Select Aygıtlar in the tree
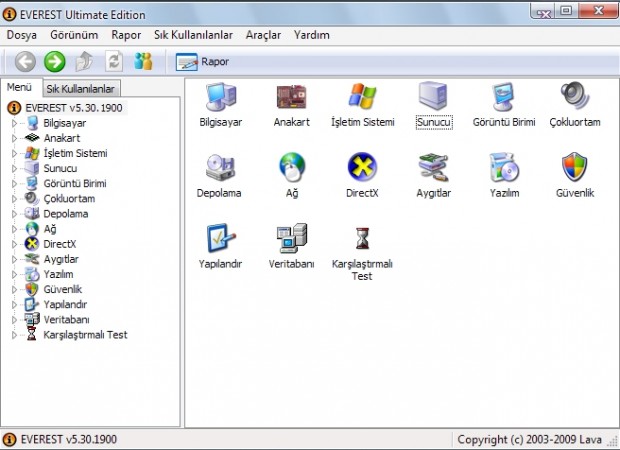Screen dimensions: 620x450 coord(61,259)
